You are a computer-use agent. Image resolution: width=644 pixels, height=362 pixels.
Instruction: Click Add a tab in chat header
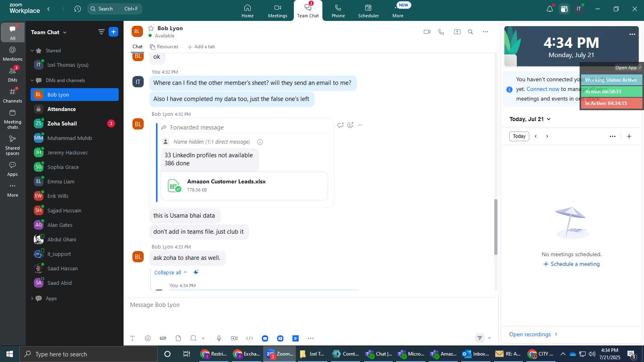pos(201,47)
